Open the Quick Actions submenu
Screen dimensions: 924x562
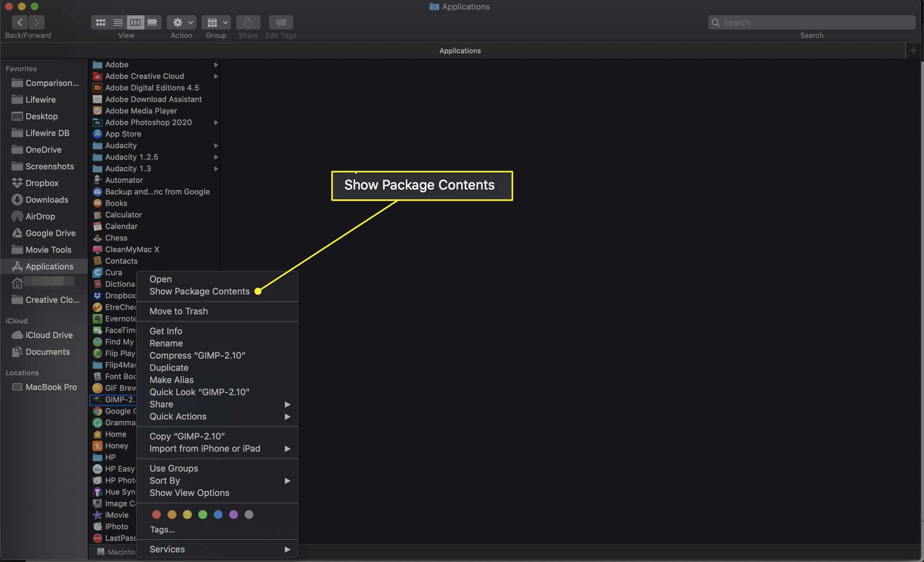(x=217, y=416)
